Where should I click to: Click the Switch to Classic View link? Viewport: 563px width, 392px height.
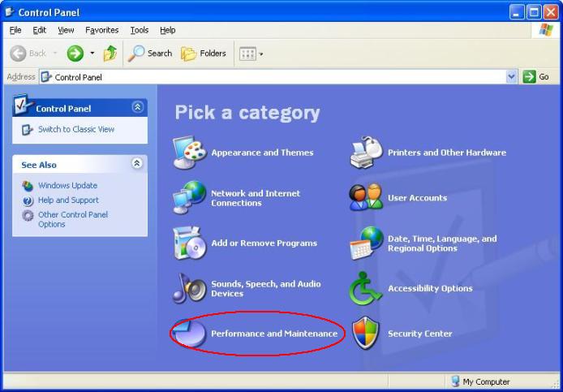(76, 129)
